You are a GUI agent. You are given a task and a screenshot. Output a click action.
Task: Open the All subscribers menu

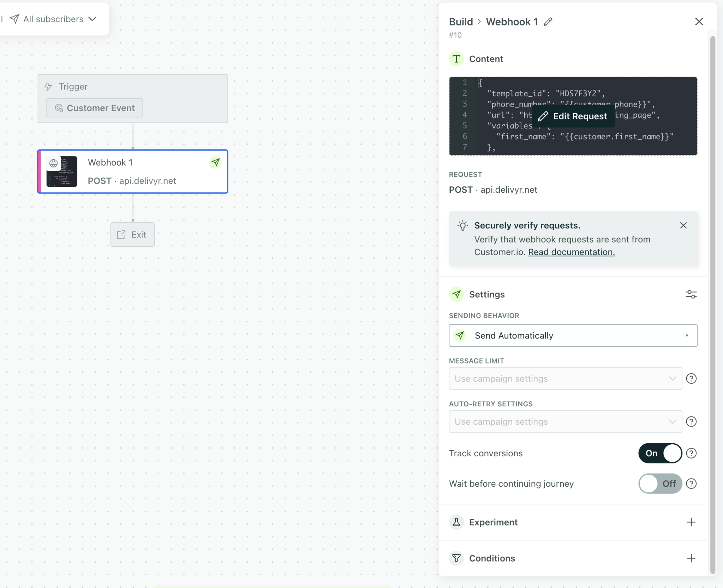pos(54,19)
